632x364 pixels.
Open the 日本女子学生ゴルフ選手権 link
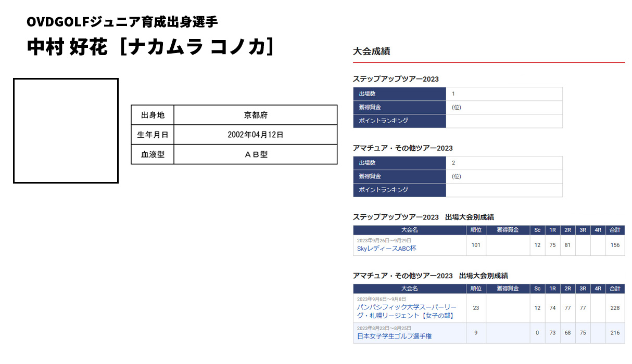(394, 336)
